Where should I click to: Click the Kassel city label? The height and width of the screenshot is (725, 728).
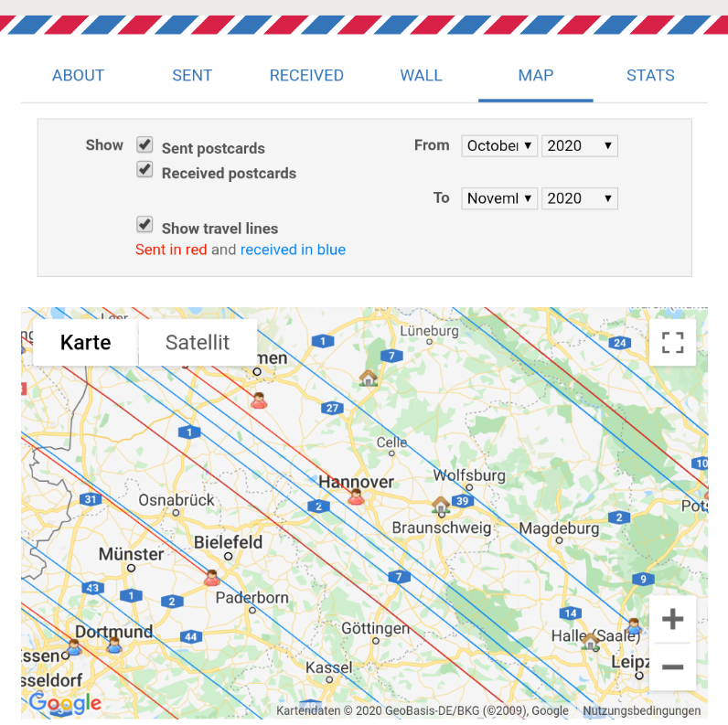click(x=329, y=667)
